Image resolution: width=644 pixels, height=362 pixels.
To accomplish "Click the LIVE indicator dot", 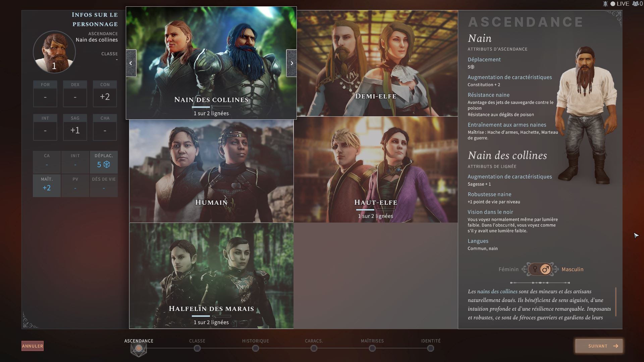I will (x=613, y=4).
